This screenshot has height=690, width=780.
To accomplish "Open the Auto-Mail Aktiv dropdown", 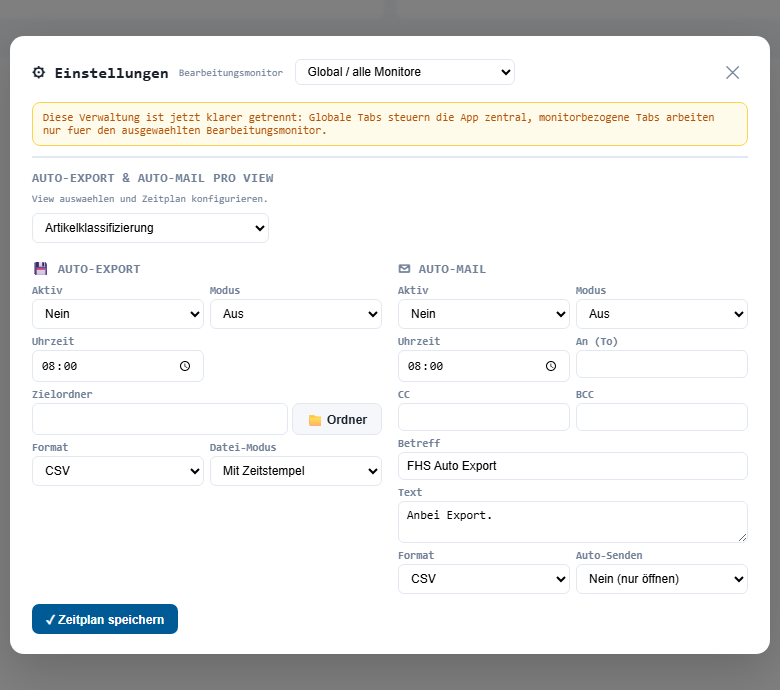I will pyautogui.click(x=483, y=314).
